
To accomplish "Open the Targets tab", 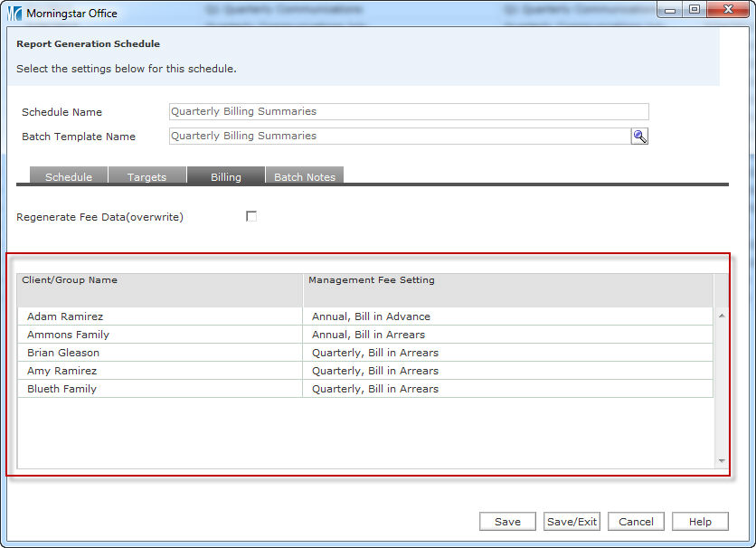I will coord(146,176).
